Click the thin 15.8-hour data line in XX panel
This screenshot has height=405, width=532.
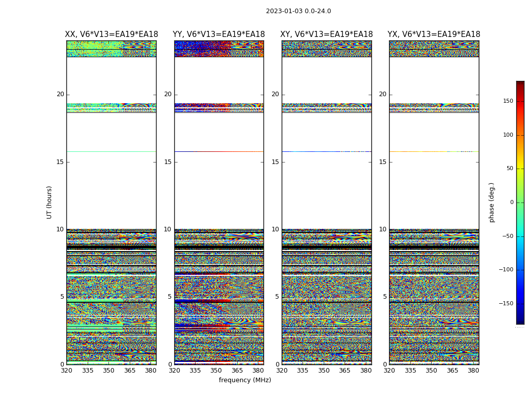tap(111, 151)
